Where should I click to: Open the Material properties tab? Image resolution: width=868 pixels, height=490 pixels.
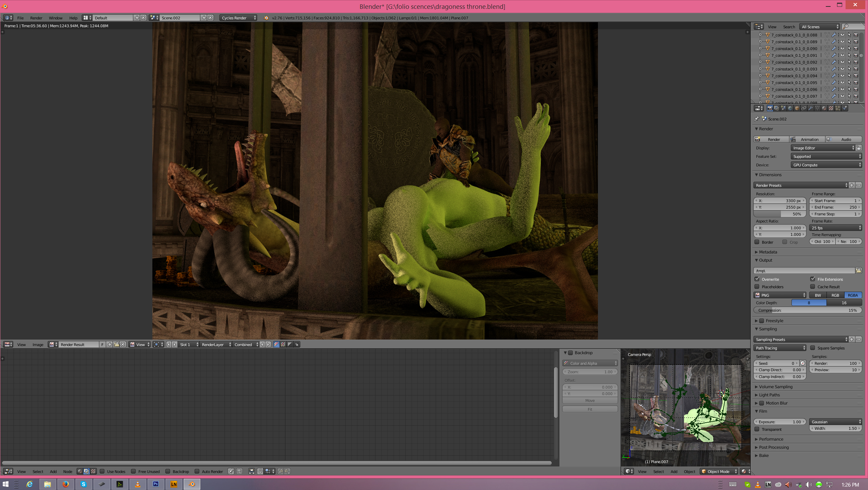coord(824,108)
